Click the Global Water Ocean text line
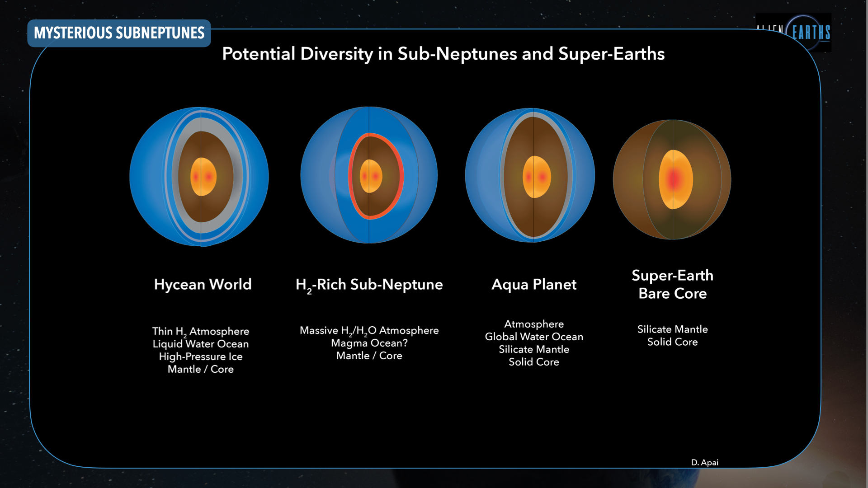 [x=534, y=337]
